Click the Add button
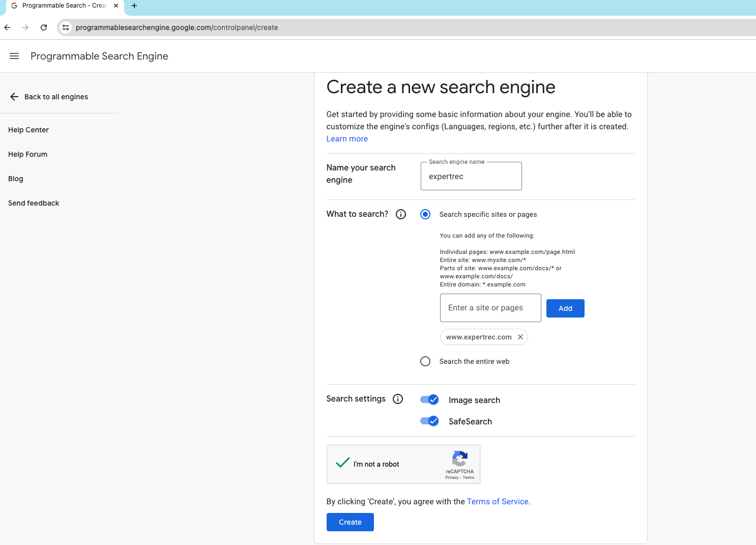 565,308
